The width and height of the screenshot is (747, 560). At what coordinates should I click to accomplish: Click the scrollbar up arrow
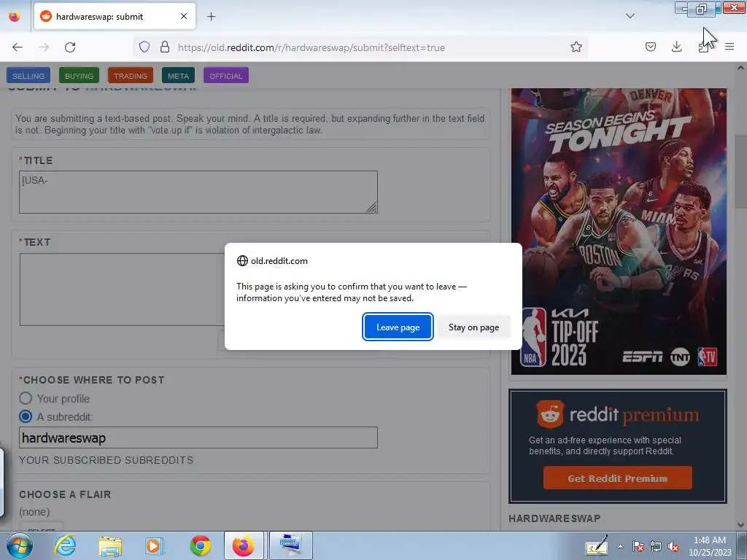pos(740,68)
